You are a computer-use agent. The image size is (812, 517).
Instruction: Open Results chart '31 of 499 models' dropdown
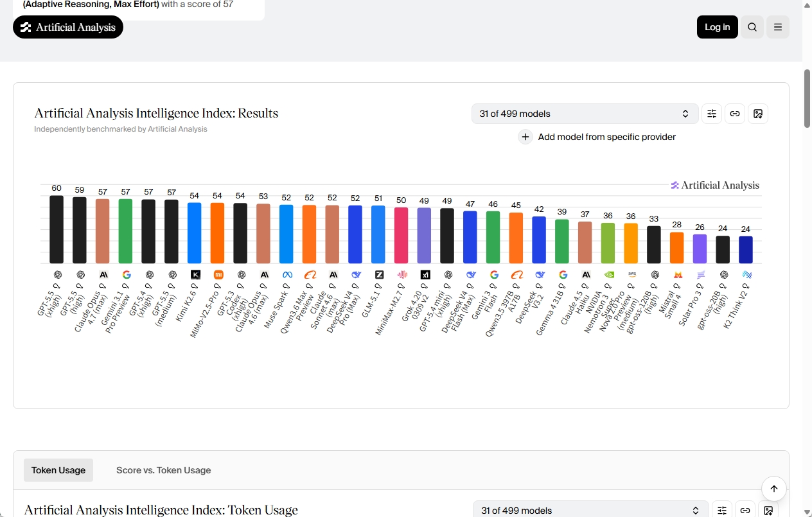coord(585,114)
